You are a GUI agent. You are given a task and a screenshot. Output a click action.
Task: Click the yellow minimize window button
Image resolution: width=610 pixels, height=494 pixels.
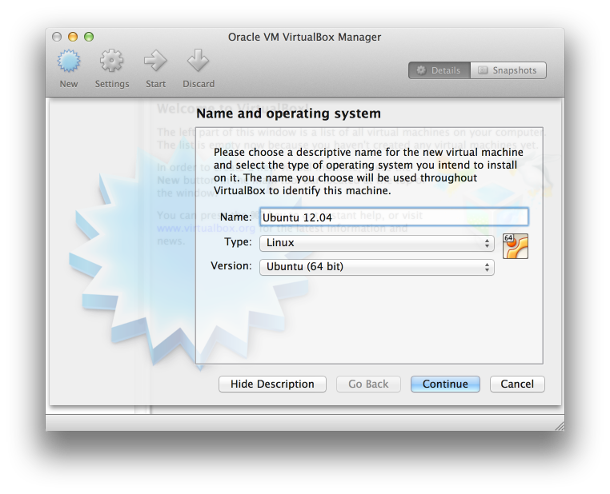coord(73,37)
